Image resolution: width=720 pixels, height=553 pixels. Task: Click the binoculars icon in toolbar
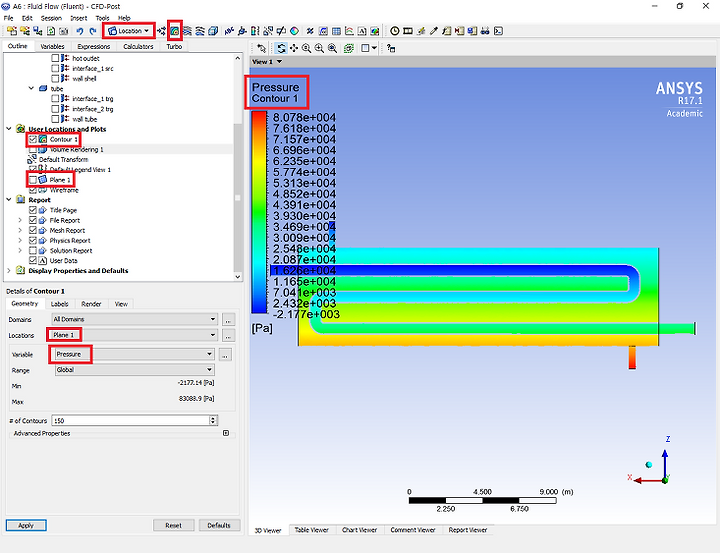(485, 31)
